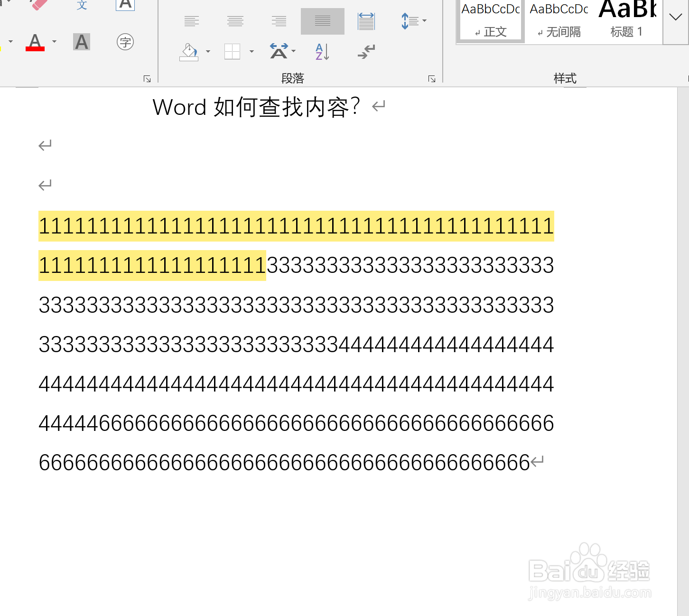
Task: Click the paragraph shading paint bucket
Action: [189, 51]
